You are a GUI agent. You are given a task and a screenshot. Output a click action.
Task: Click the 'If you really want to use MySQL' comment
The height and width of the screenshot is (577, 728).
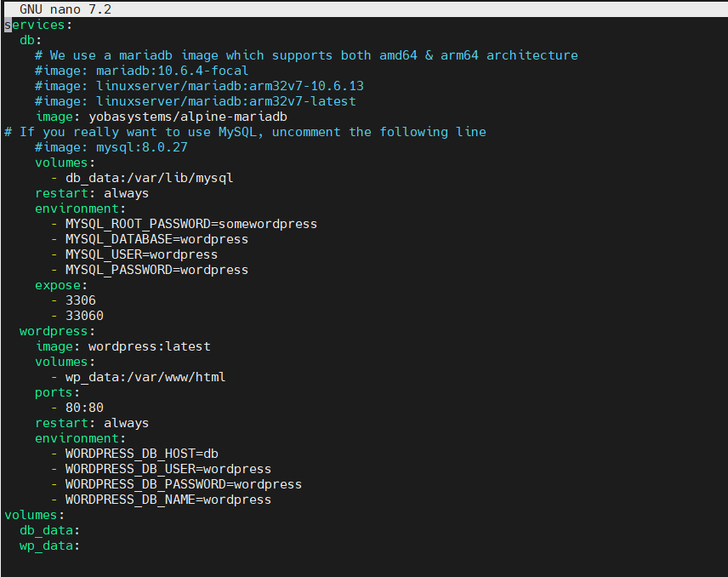[245, 132]
